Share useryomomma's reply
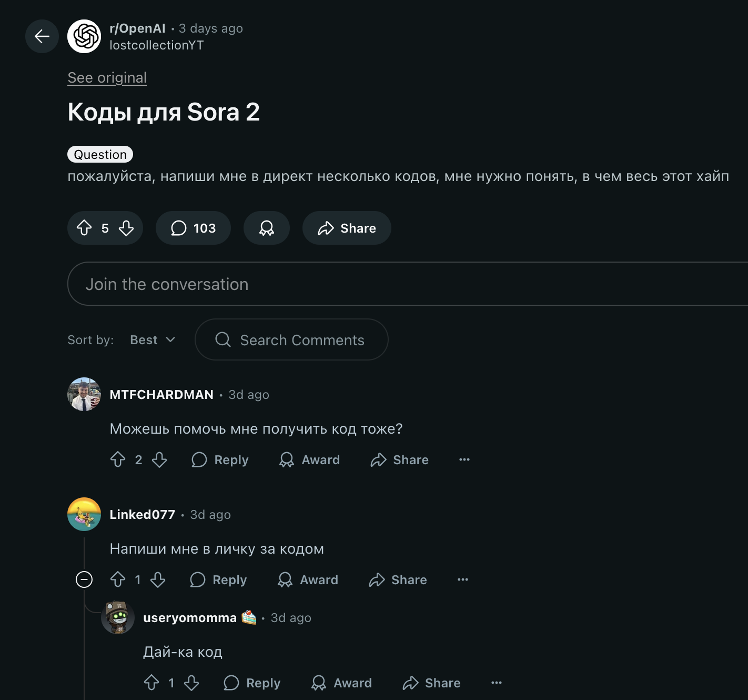The width and height of the screenshot is (748, 700). [432, 683]
